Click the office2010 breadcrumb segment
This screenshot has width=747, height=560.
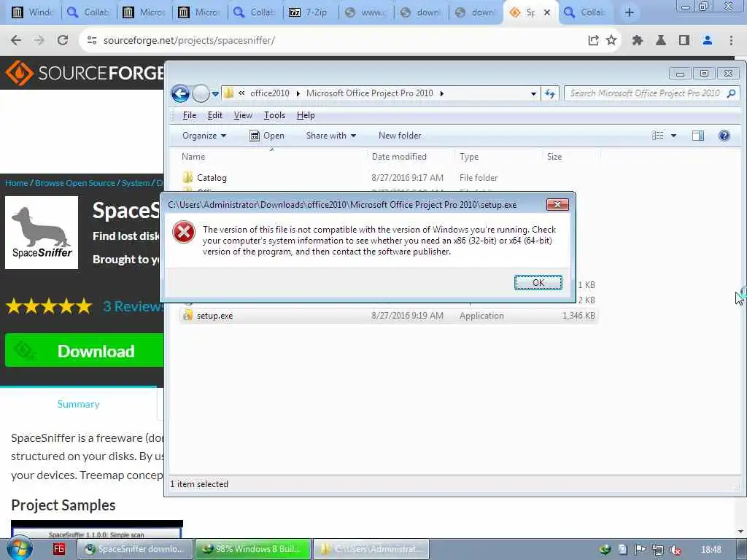(x=270, y=93)
